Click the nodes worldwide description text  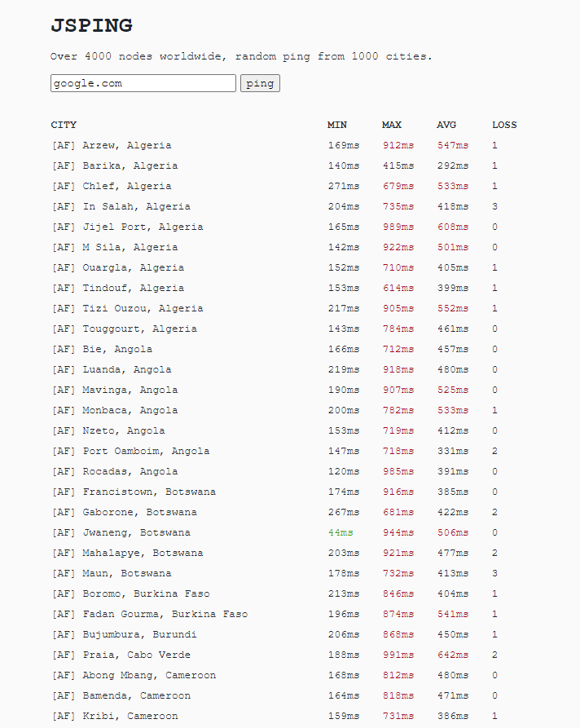click(x=241, y=56)
